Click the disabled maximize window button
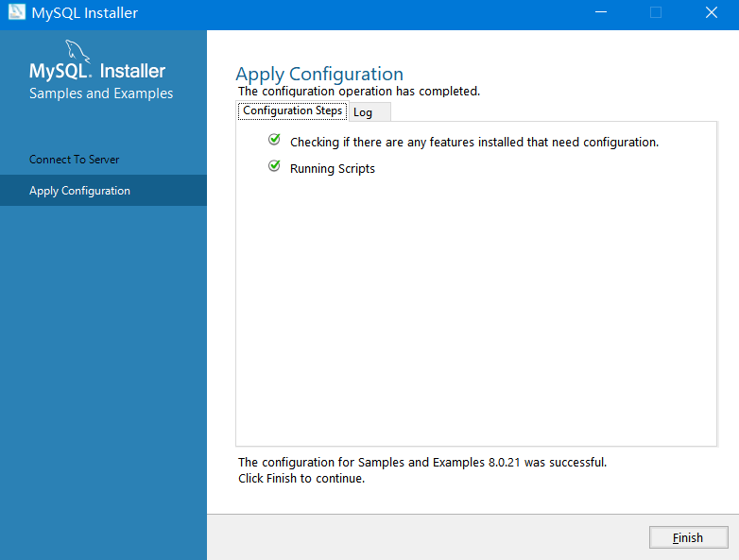The height and width of the screenshot is (560, 739). coord(656,13)
